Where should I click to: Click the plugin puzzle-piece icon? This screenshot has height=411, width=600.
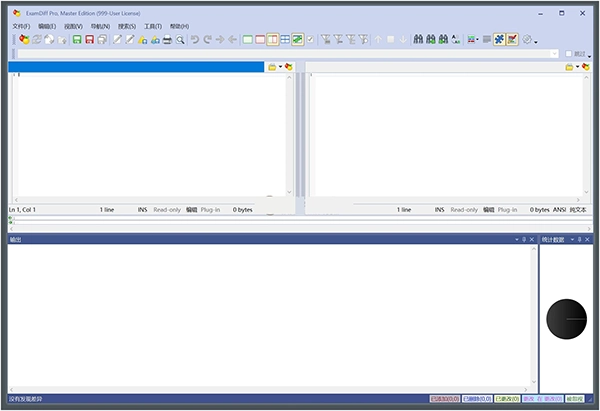[498, 39]
